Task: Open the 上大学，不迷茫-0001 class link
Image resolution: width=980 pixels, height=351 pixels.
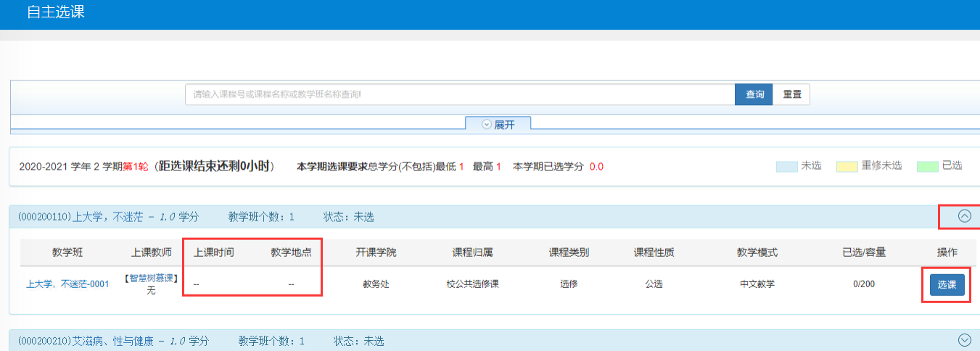Action: point(67,284)
